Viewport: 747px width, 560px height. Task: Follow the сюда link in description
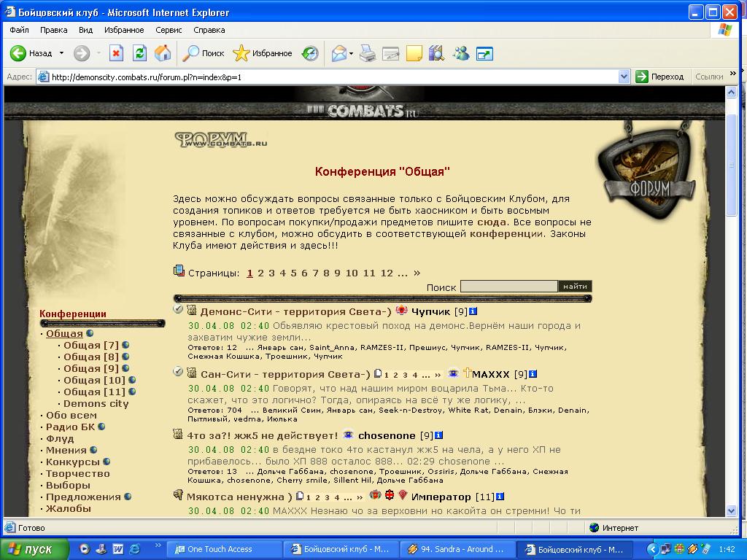tap(491, 222)
